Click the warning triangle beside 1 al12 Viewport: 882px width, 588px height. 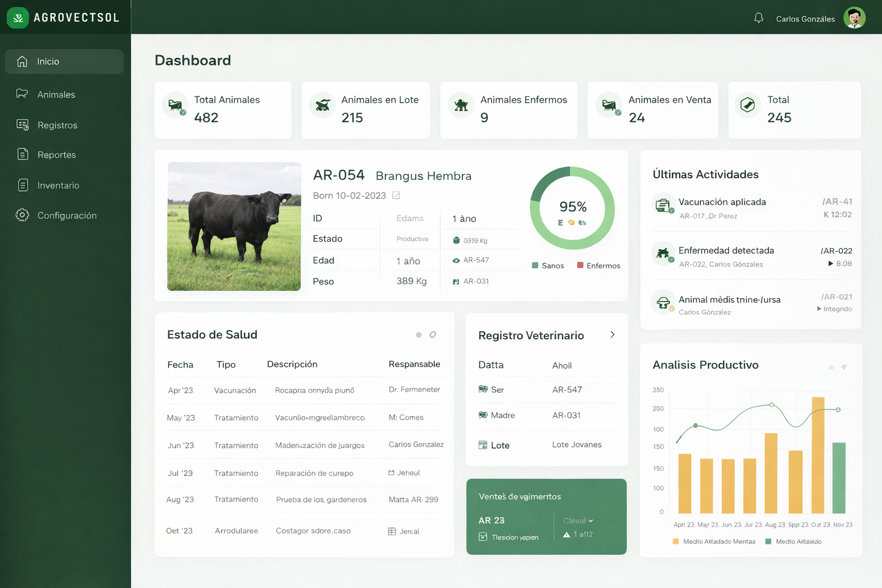click(567, 535)
